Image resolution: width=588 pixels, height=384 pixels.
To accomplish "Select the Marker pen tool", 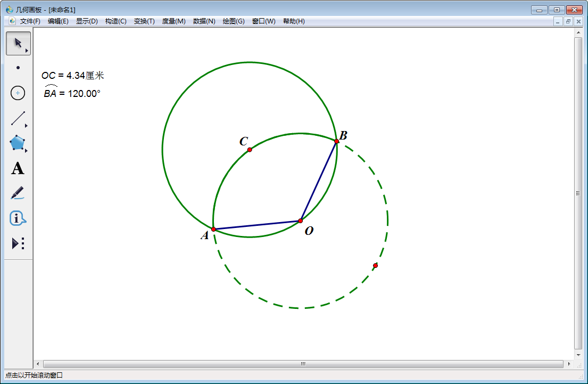I will click(18, 193).
